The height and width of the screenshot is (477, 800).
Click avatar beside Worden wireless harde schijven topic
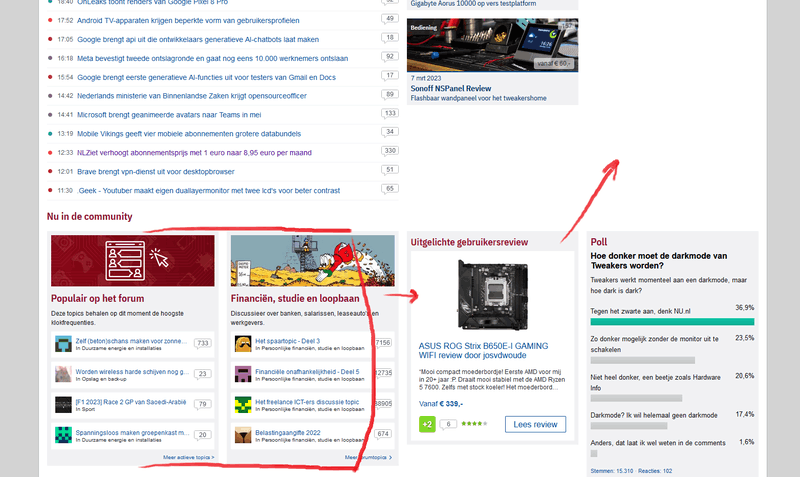coord(63,374)
